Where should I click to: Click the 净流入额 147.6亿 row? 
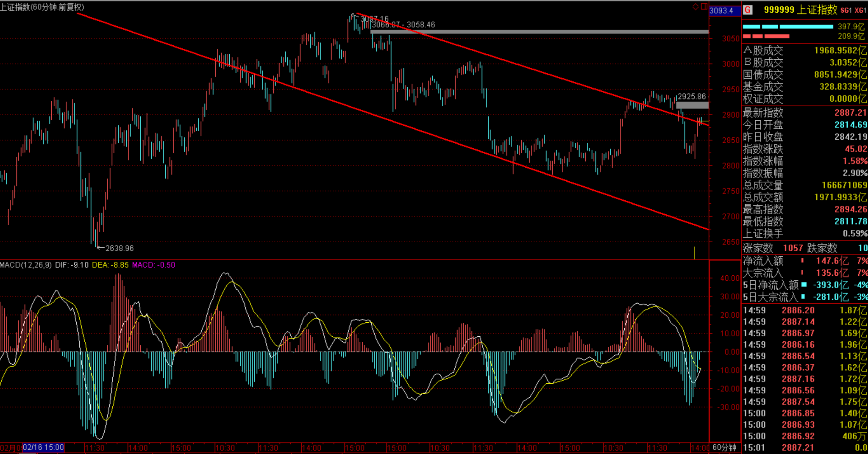(x=805, y=261)
